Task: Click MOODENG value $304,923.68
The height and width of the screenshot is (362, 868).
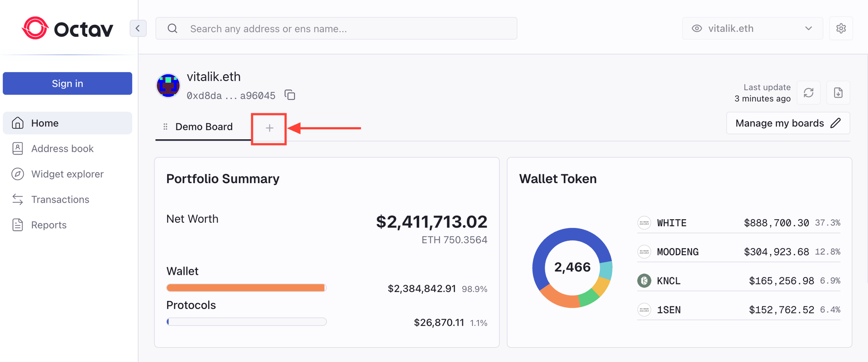Action: tap(776, 252)
